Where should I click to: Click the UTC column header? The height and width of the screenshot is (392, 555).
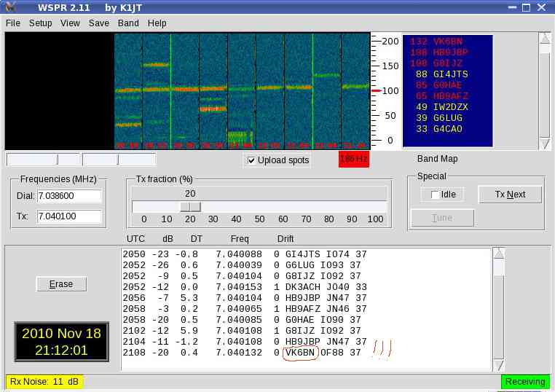(x=135, y=239)
